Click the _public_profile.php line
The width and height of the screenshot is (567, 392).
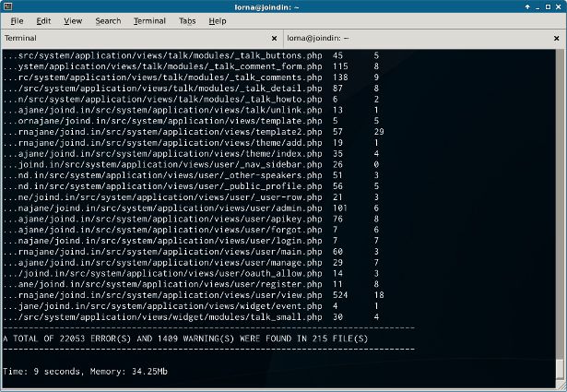(191, 186)
